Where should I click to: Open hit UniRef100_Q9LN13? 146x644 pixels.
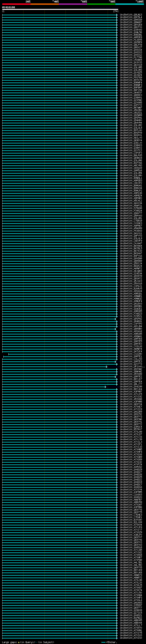131,15
